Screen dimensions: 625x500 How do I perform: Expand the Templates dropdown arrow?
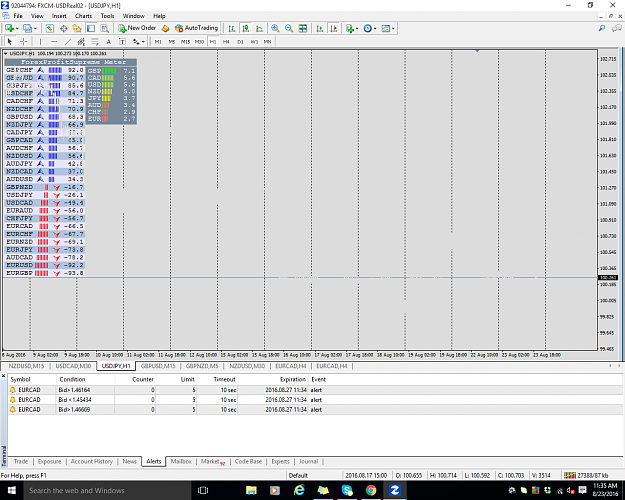coord(393,29)
